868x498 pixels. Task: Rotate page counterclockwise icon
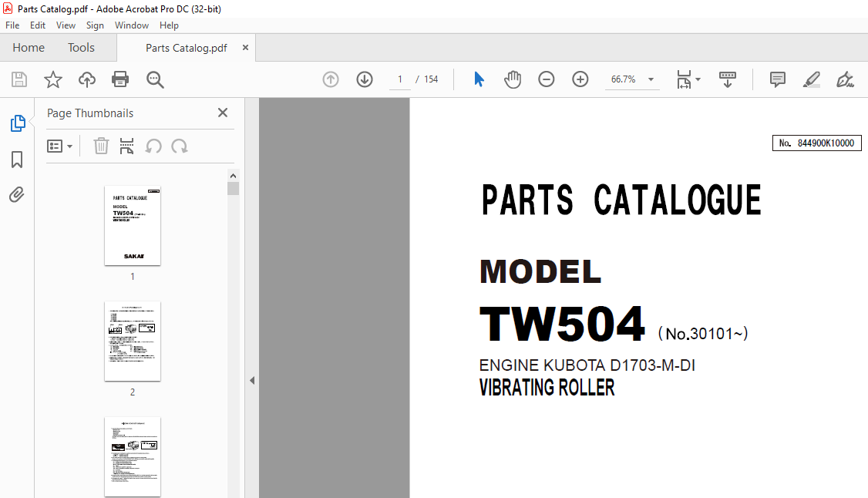(x=153, y=146)
